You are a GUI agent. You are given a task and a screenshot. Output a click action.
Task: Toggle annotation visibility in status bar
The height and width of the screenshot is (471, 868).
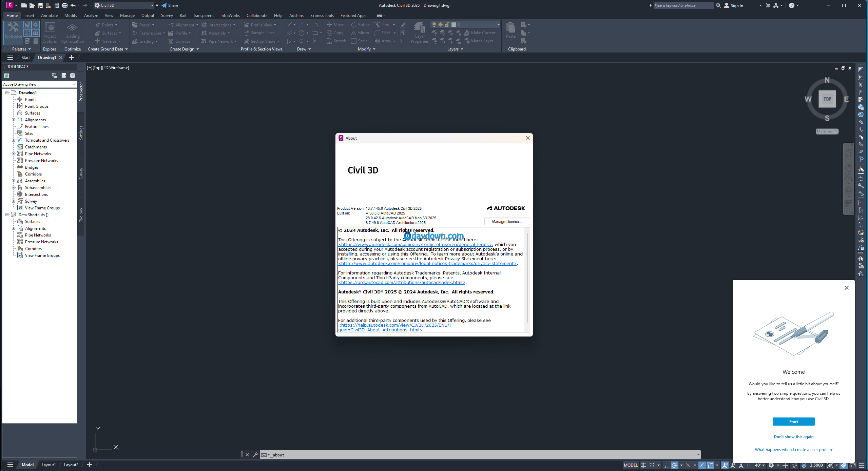pos(725,465)
